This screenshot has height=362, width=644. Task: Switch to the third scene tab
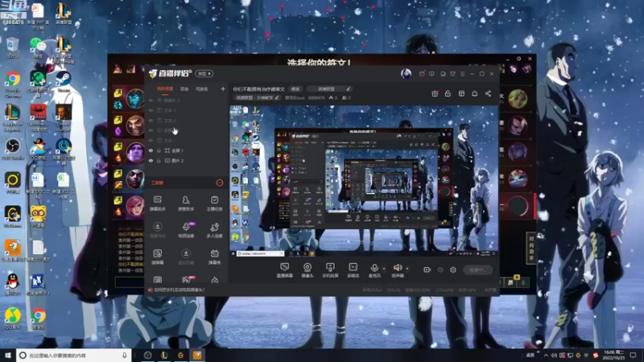202,89
